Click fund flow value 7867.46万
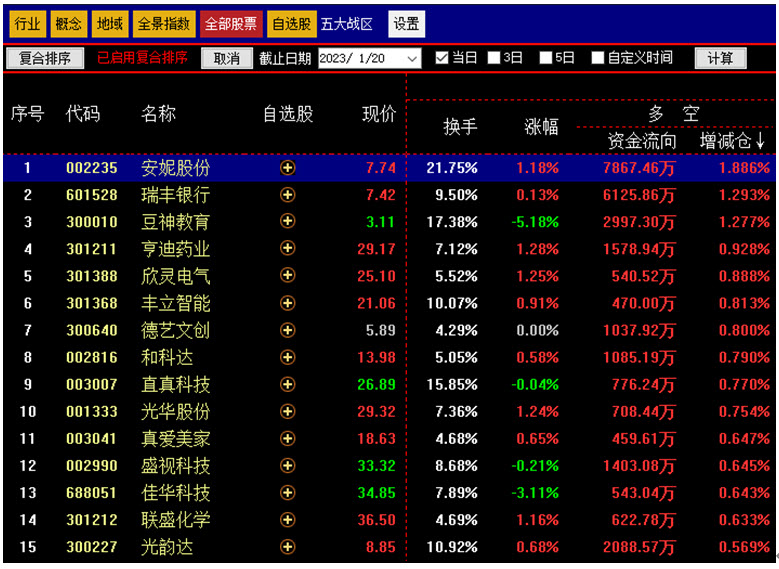The width and height of the screenshot is (779, 569). pyautogui.click(x=639, y=168)
